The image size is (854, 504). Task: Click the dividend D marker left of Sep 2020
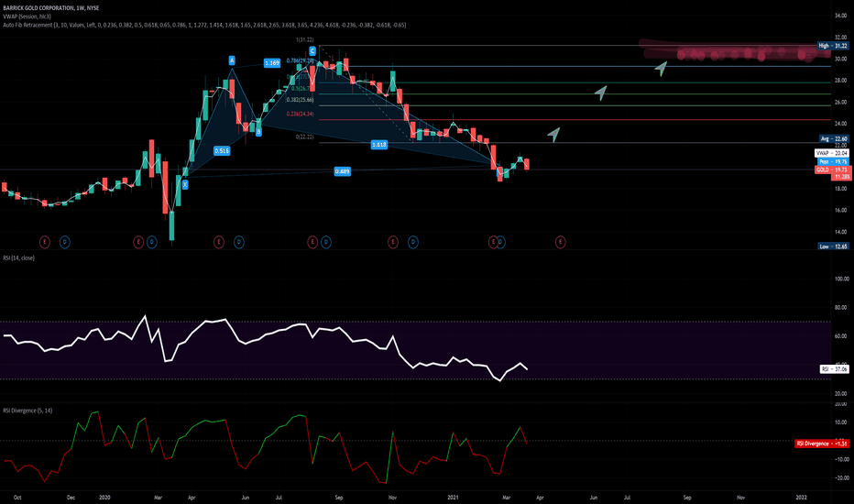coord(325,241)
